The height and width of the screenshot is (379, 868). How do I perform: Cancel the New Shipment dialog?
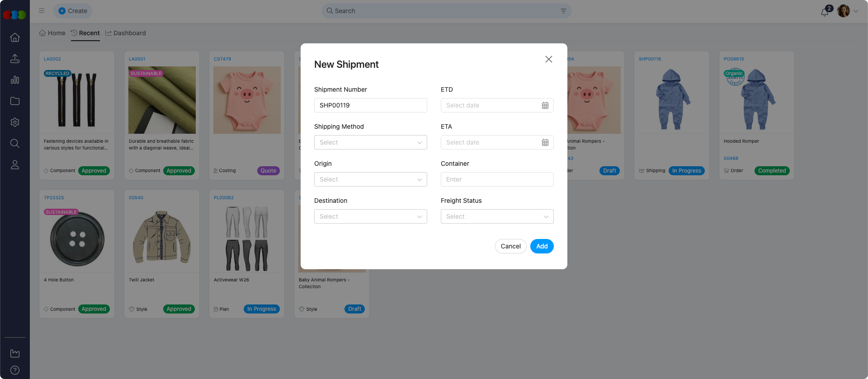pyautogui.click(x=510, y=246)
